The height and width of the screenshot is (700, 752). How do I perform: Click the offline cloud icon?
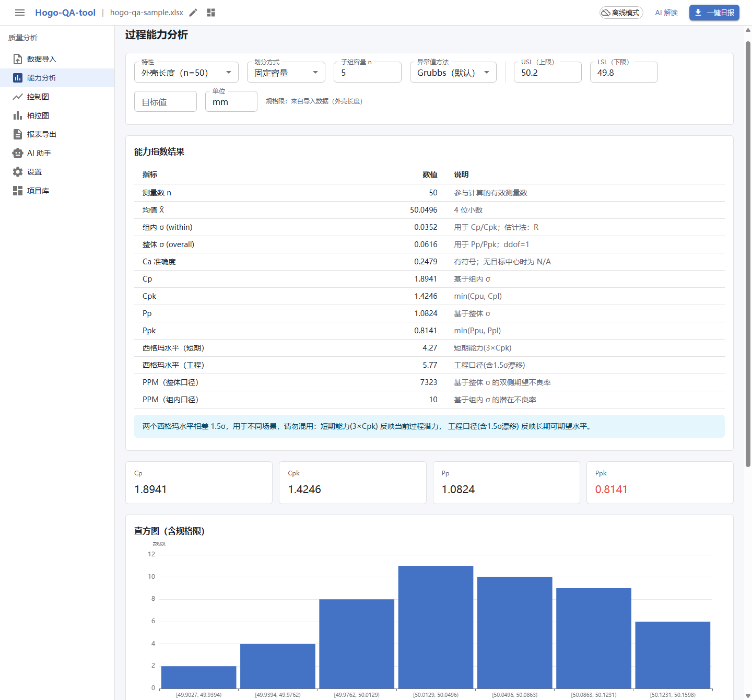point(606,13)
